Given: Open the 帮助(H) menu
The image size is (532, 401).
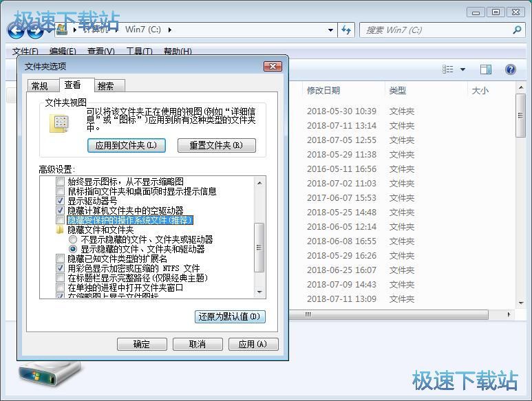Looking at the screenshot, I should 178,51.
